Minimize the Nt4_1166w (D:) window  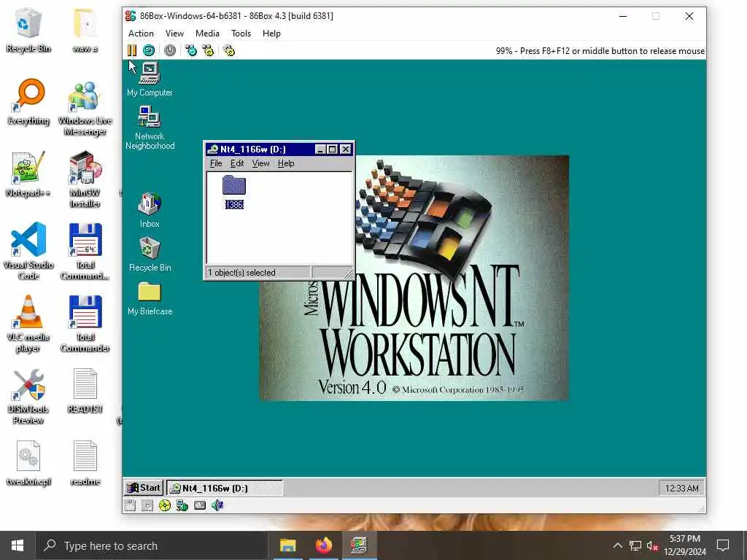click(320, 149)
